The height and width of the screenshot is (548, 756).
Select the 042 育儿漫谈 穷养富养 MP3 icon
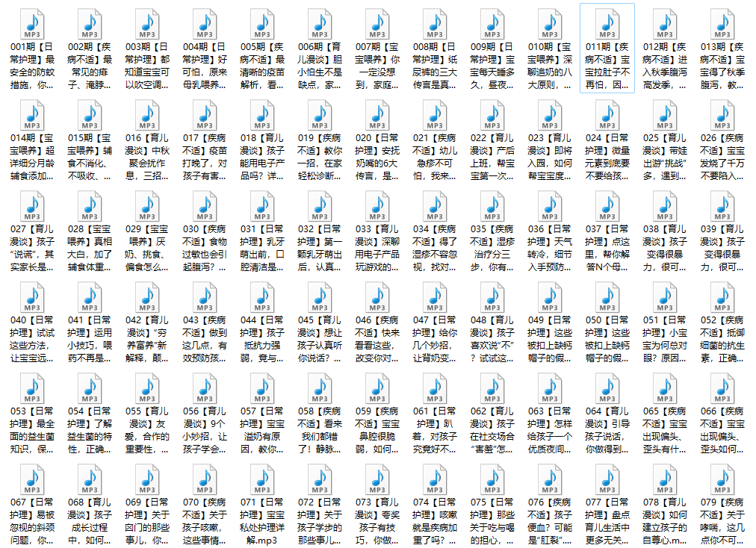click(x=147, y=297)
